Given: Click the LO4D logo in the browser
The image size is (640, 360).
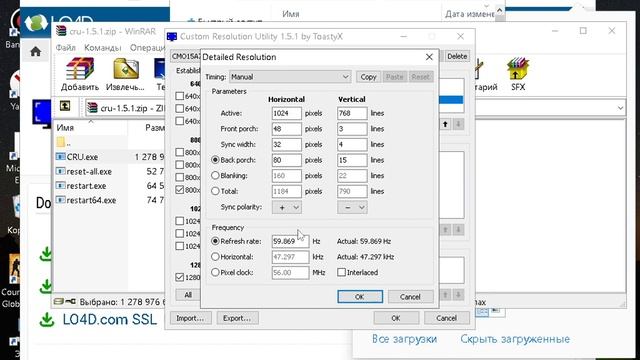Looking at the screenshot, I should click(x=60, y=22).
